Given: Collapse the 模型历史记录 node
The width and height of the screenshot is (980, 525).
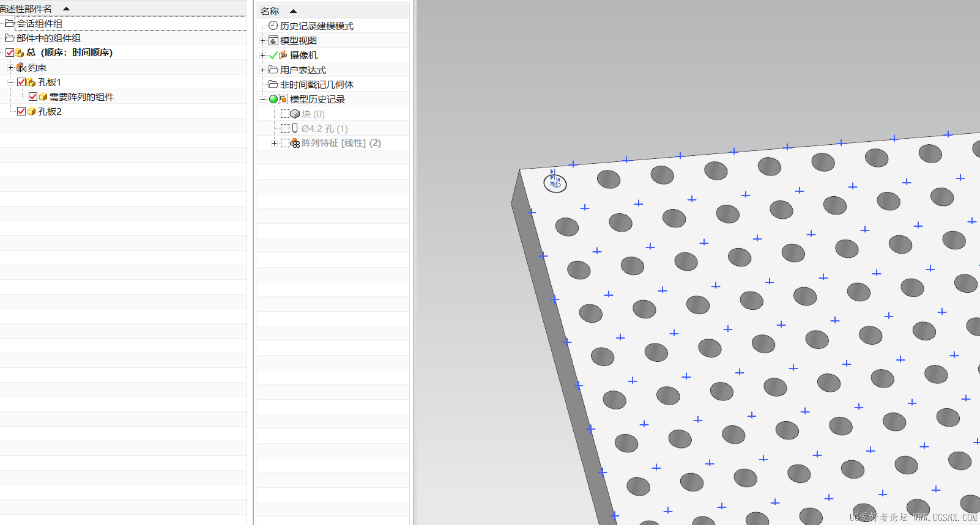Looking at the screenshot, I should coord(263,99).
